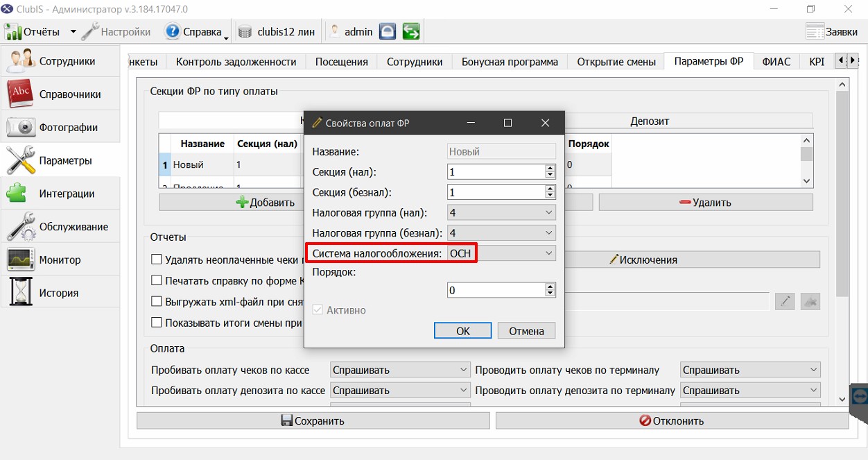Click the Сохранить button
868x460 pixels.
(313, 420)
